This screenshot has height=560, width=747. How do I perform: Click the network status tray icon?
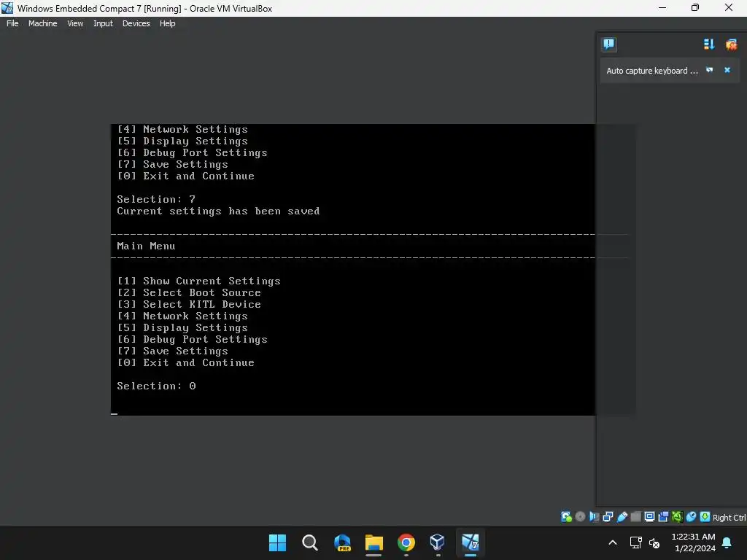(x=635, y=542)
